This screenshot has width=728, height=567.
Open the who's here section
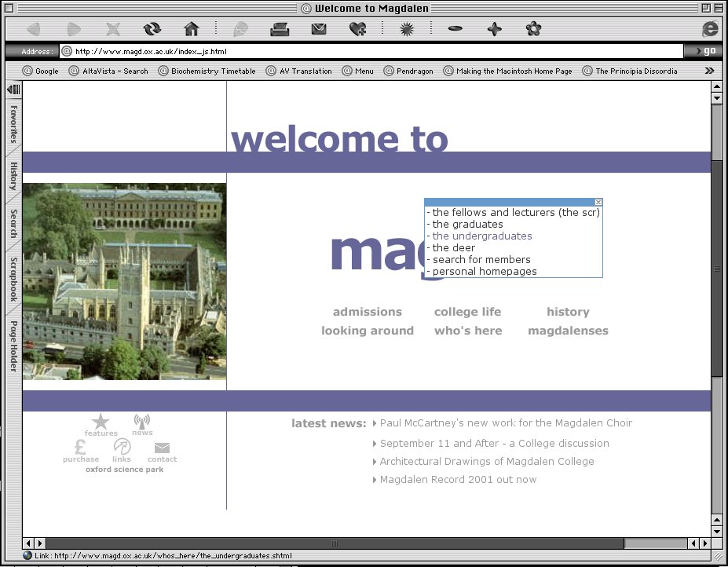point(468,331)
